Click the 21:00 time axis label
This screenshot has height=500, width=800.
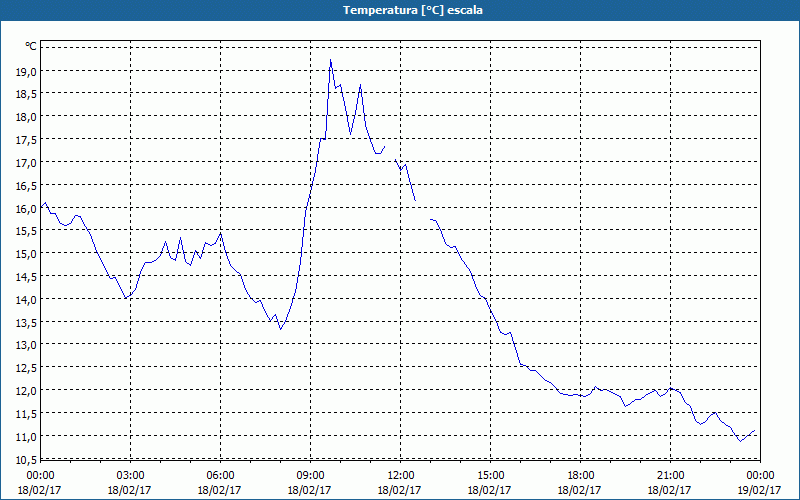click(669, 476)
